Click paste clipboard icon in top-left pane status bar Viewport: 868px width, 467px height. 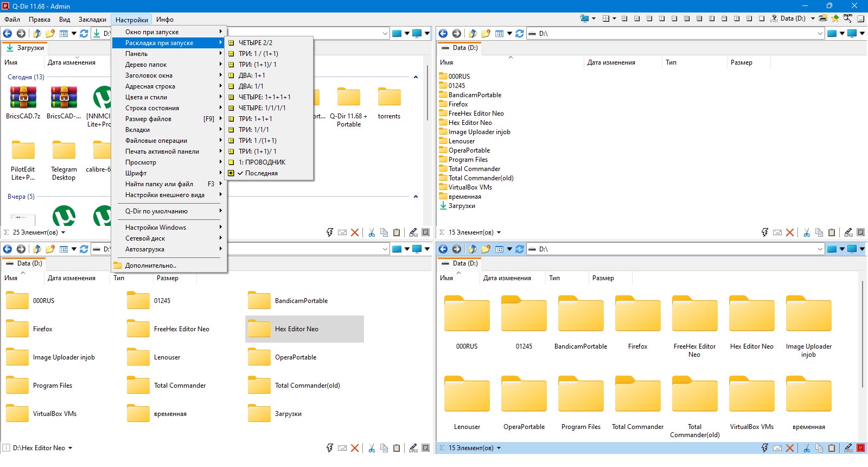pyautogui.click(x=397, y=232)
